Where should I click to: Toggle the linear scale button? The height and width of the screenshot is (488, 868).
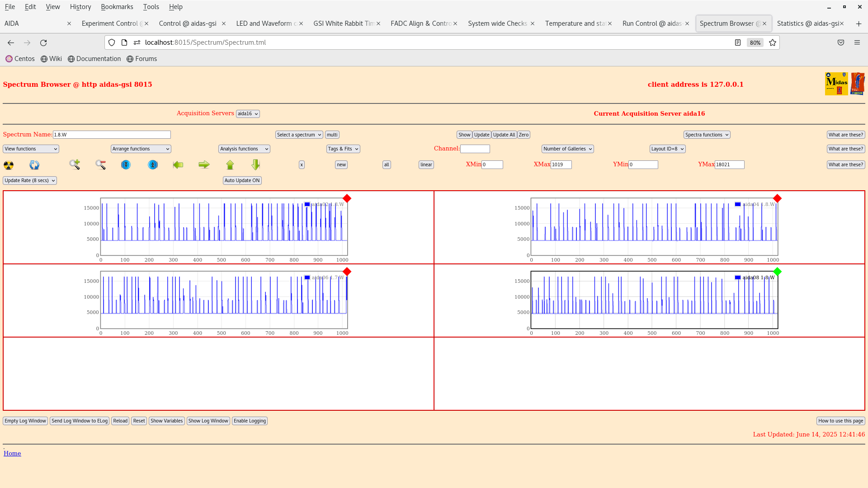click(426, 165)
